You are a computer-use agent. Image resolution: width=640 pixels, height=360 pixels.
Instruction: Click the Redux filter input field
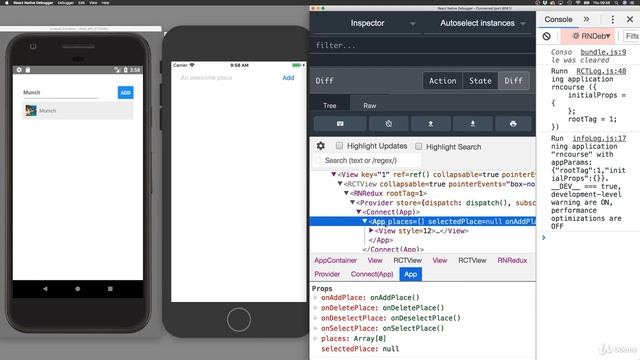click(423, 45)
